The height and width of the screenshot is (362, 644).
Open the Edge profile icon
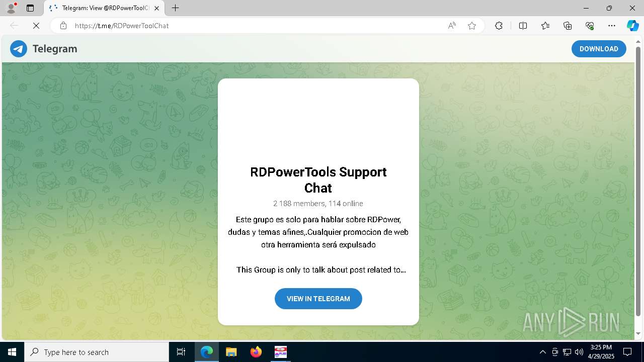point(11,8)
